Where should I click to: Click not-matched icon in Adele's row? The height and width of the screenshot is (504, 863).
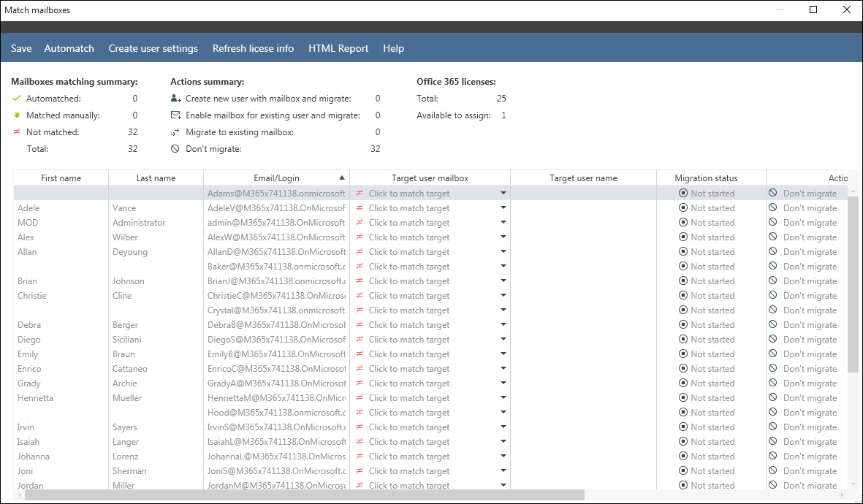tap(360, 208)
